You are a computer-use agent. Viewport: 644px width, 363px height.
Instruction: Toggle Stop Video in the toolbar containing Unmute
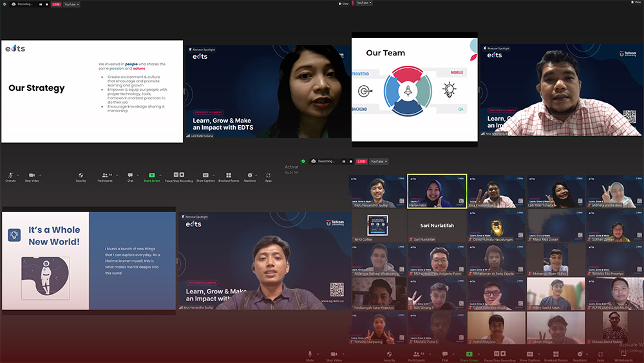32,175
